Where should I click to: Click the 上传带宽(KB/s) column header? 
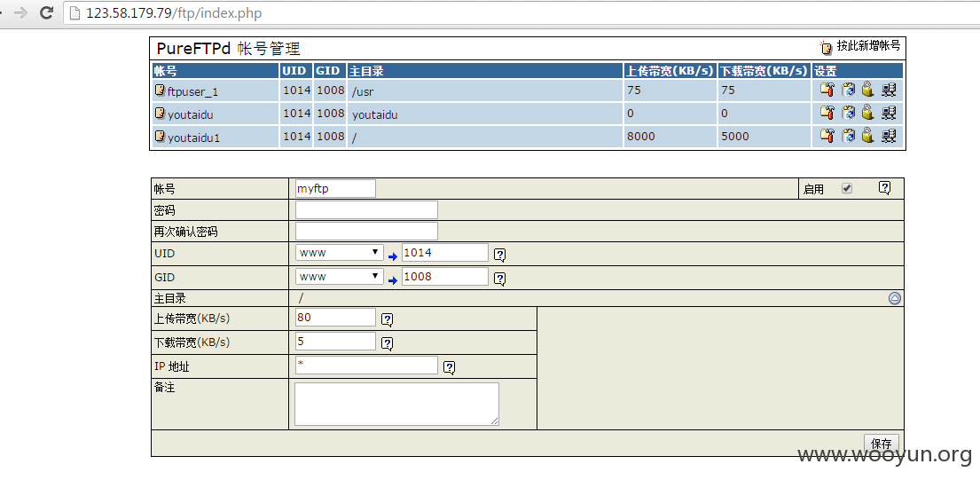point(670,71)
